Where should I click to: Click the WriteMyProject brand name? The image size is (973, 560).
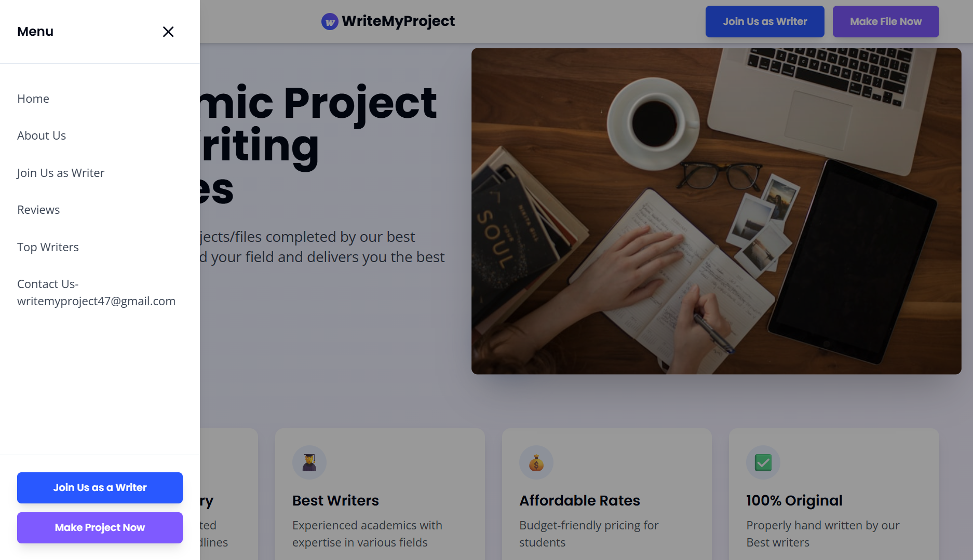(x=398, y=21)
